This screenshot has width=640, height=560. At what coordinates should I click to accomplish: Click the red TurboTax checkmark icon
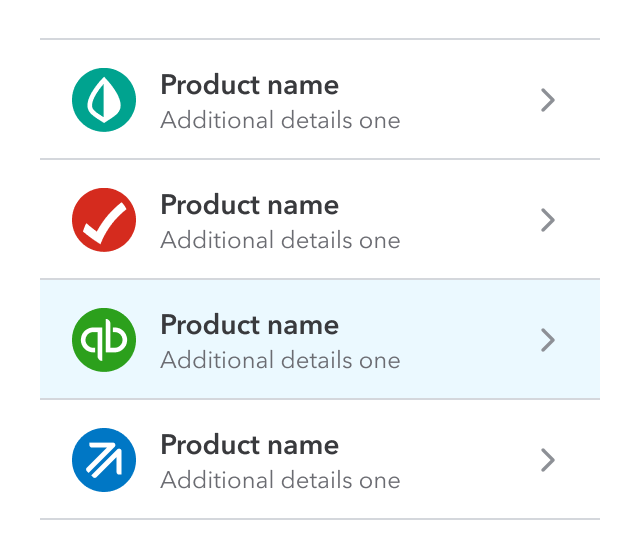pos(104,220)
